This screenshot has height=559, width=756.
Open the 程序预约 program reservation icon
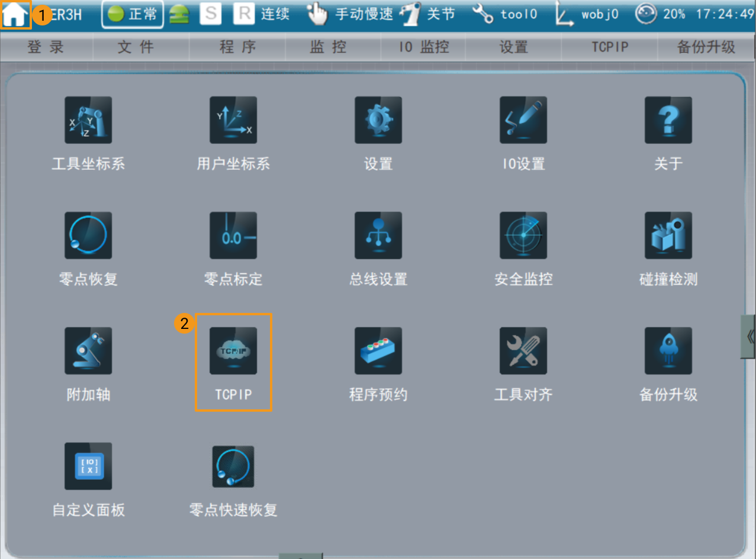pyautogui.click(x=378, y=351)
